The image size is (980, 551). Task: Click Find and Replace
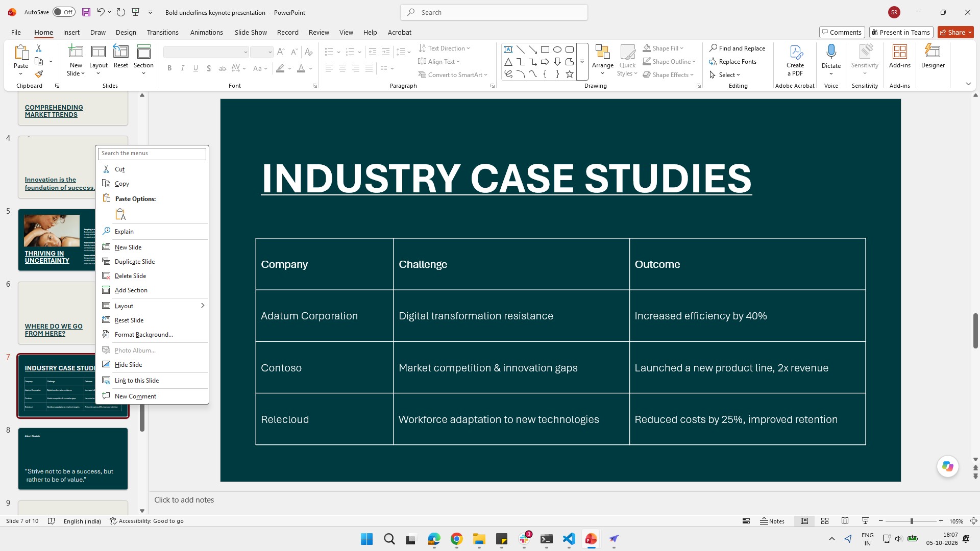[x=737, y=48]
